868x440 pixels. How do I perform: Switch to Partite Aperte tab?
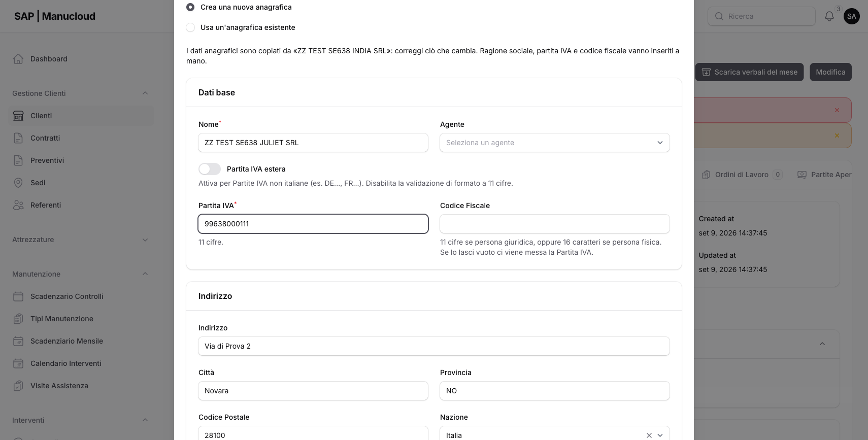(824, 175)
